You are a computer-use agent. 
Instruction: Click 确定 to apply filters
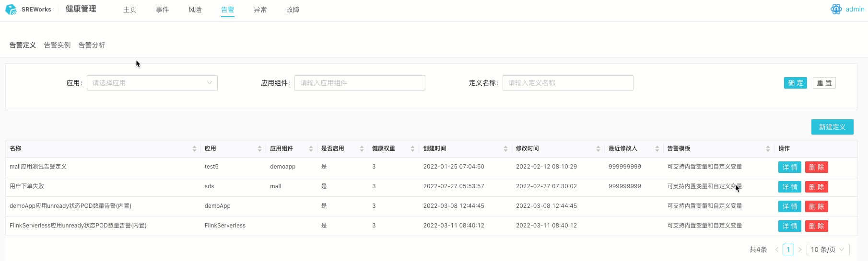(x=795, y=83)
